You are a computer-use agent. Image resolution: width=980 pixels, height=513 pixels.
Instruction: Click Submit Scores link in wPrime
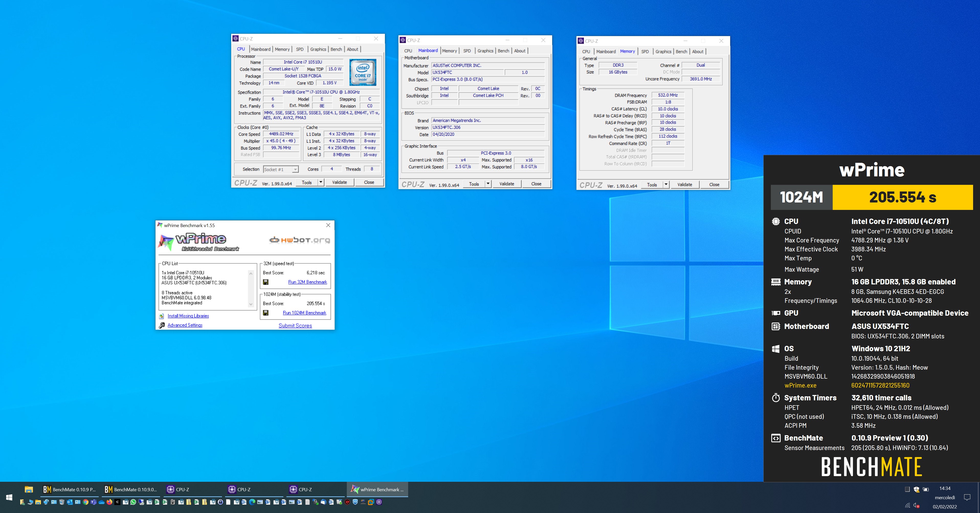coord(295,326)
